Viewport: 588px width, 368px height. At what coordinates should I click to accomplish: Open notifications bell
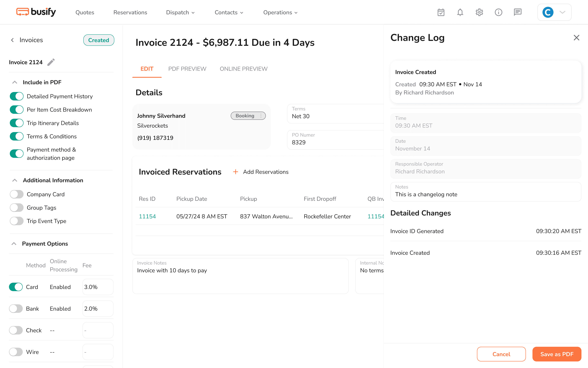[460, 12]
